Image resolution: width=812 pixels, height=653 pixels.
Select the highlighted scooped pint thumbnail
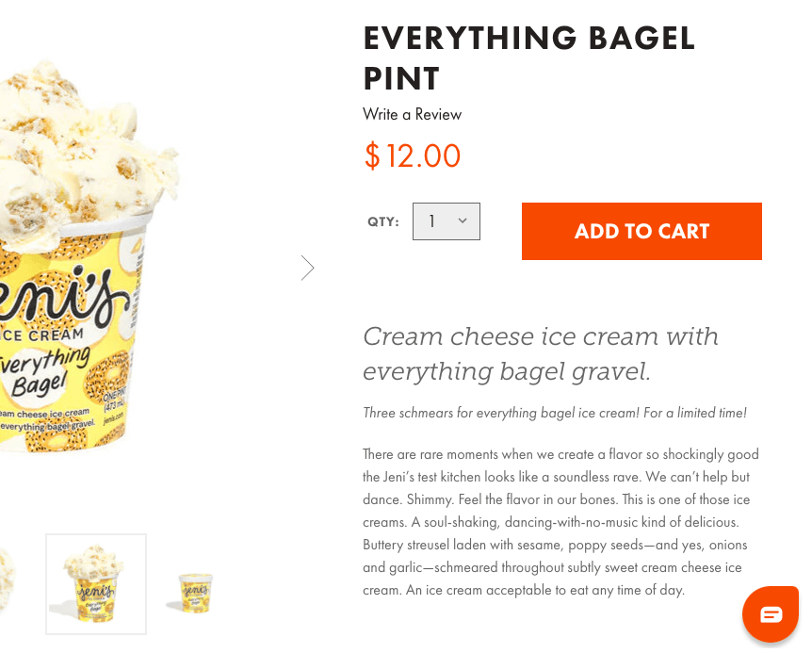96,584
